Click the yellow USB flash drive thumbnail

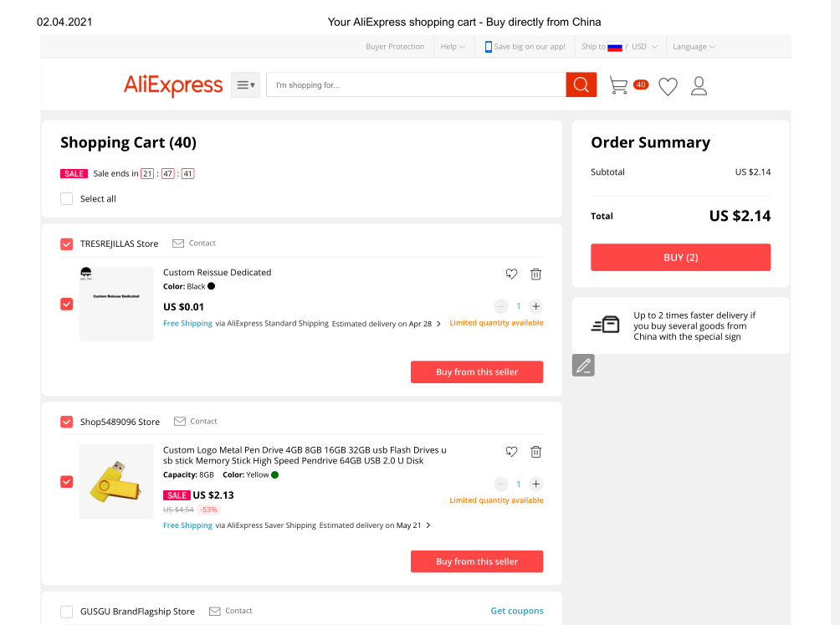(116, 481)
